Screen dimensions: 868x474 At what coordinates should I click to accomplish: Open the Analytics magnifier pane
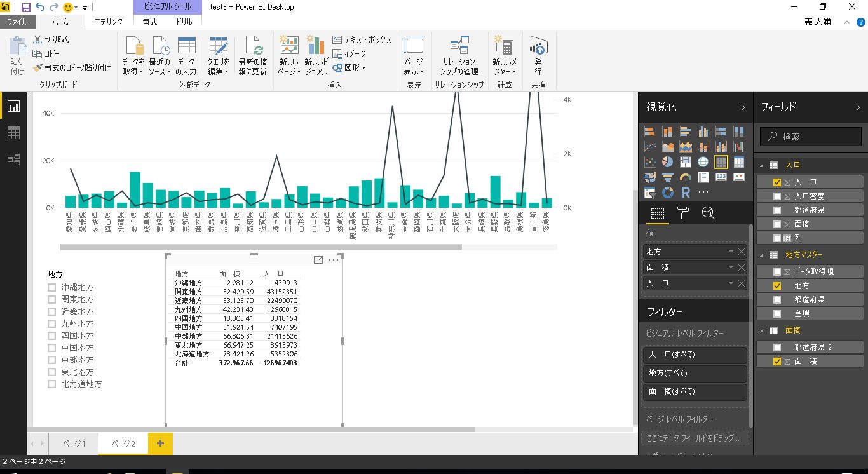click(709, 213)
